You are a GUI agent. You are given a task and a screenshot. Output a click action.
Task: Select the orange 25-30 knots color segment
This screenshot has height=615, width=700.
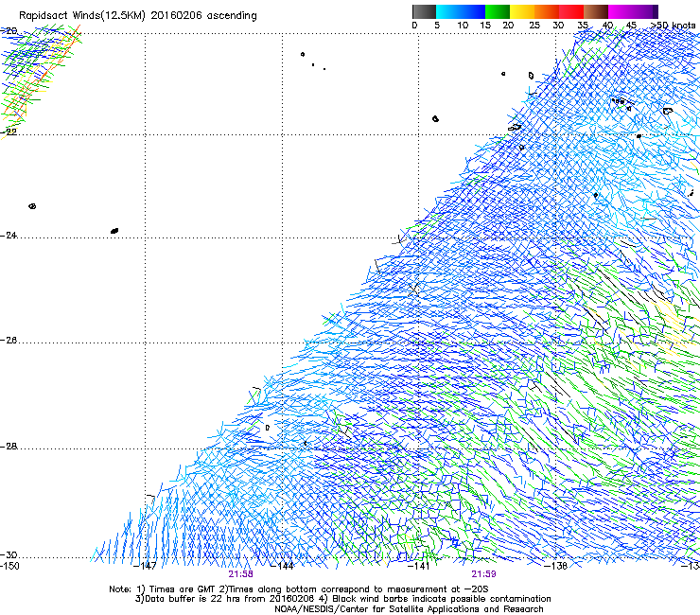[547, 11]
